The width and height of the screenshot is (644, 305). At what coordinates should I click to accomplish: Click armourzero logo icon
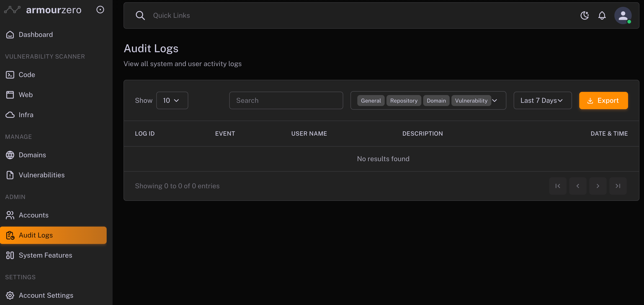tap(13, 10)
